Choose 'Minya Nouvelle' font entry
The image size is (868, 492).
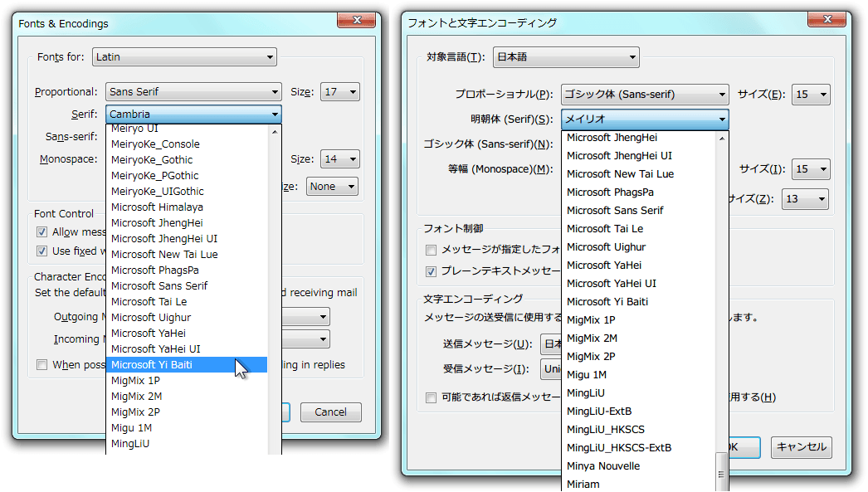[603, 465]
